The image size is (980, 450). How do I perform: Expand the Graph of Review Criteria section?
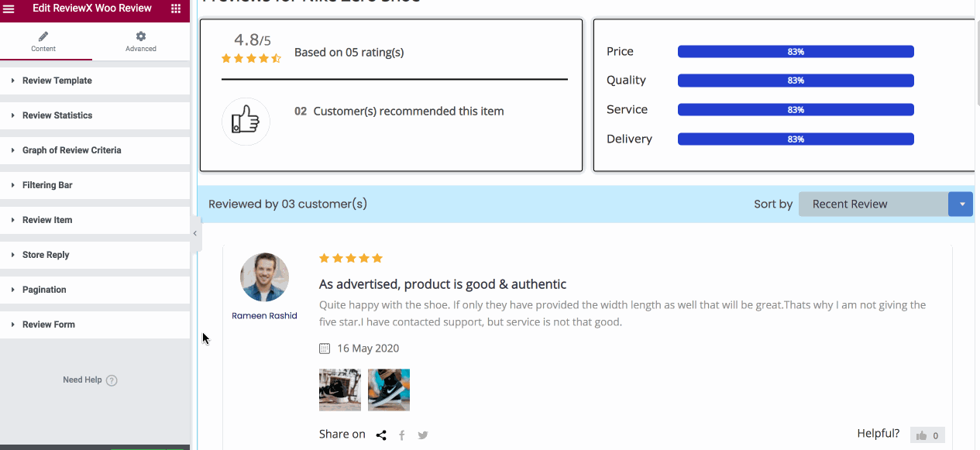pos(71,150)
